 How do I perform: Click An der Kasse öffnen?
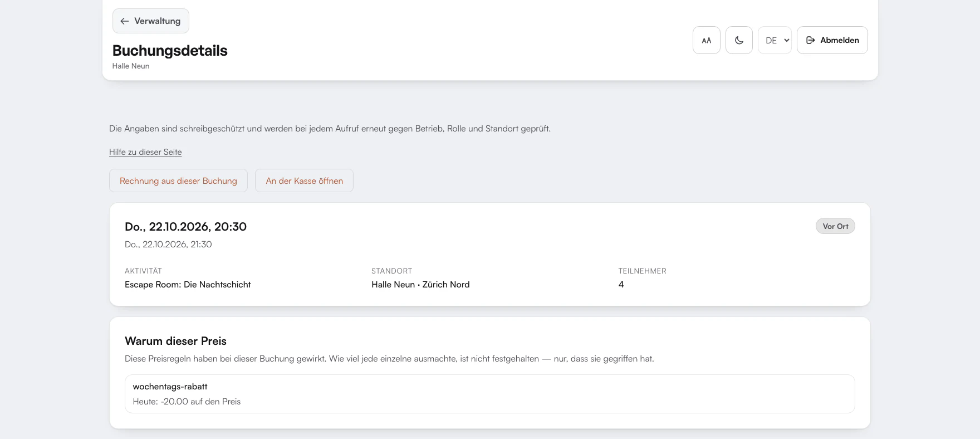tap(304, 181)
